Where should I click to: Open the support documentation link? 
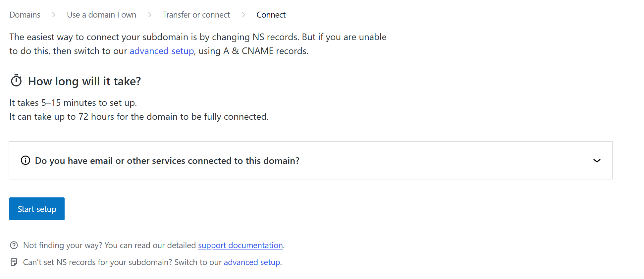coord(240,245)
